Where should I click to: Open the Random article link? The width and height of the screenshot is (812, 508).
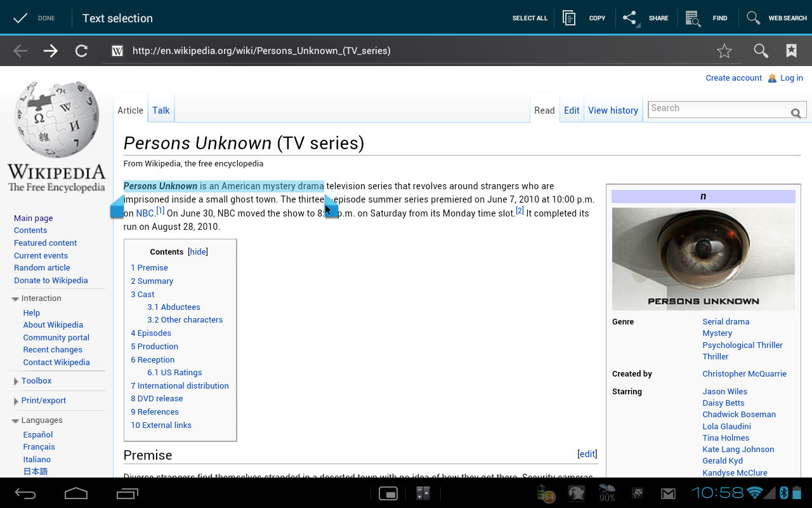[42, 268]
